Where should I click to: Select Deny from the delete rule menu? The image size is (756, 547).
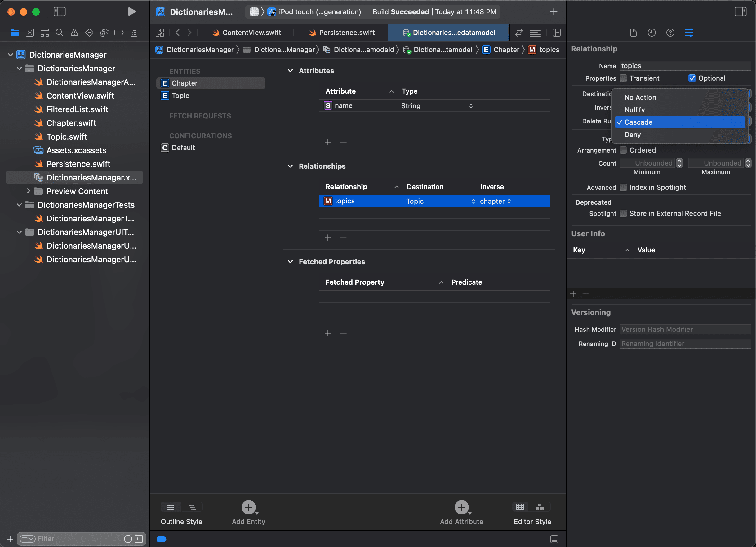[632, 135]
